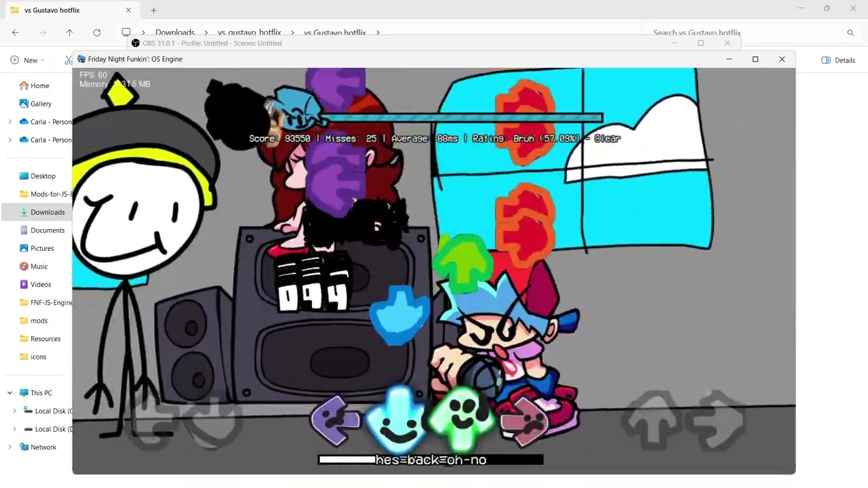
Task: Open Pictures in the sidebar
Action: (x=41, y=249)
